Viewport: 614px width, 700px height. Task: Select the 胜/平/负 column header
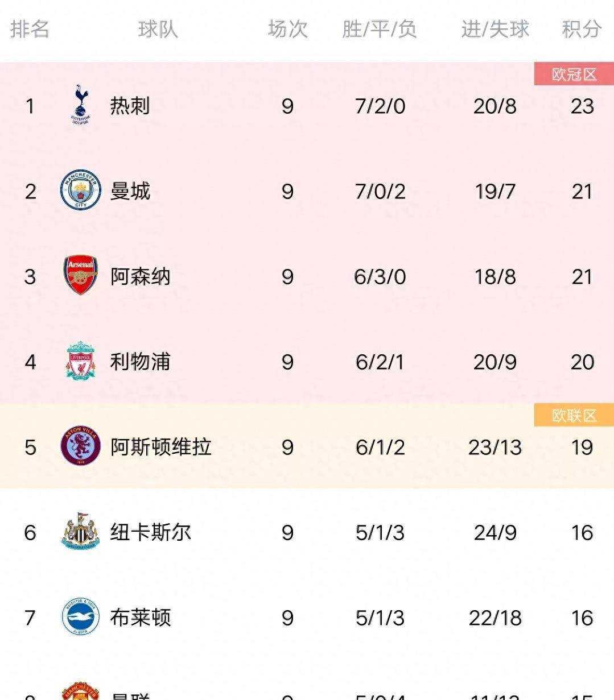click(379, 29)
